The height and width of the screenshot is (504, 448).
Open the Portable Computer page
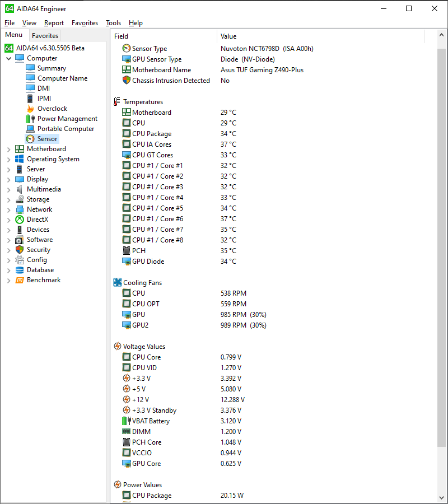pyautogui.click(x=66, y=129)
